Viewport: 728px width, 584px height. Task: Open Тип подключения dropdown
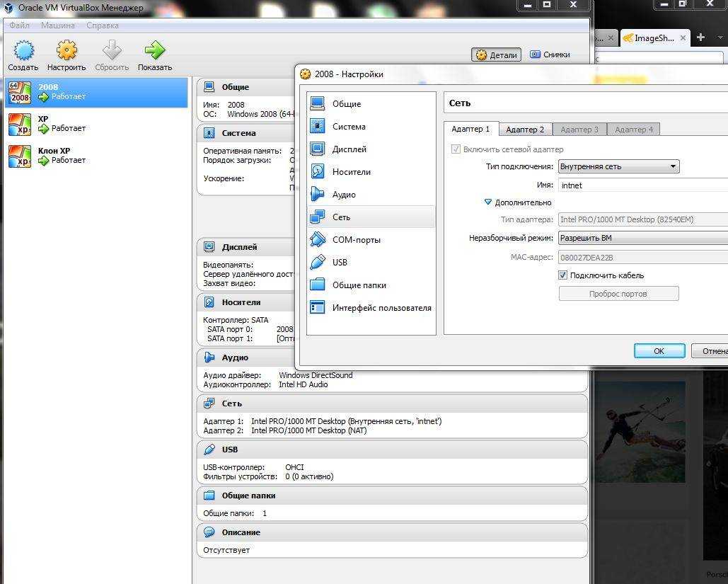[x=619, y=166]
